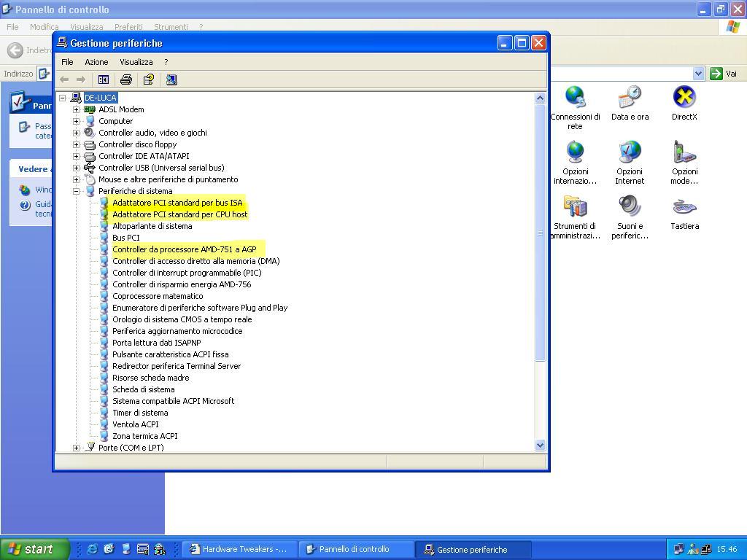Open the Azione menu
The image size is (747, 560).
96,62
